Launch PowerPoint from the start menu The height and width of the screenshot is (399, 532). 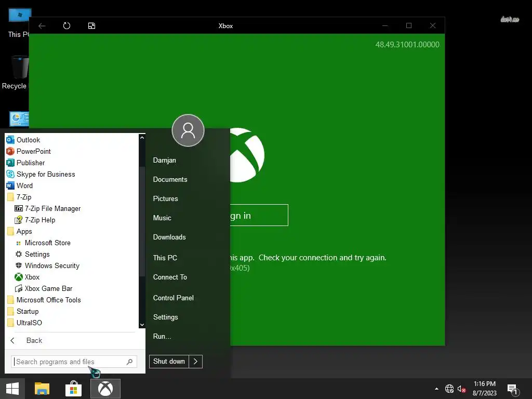(29, 151)
